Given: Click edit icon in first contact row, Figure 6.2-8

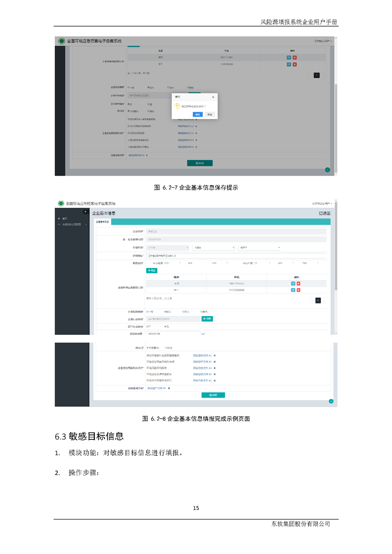Looking at the screenshot, I should [x=293, y=283].
